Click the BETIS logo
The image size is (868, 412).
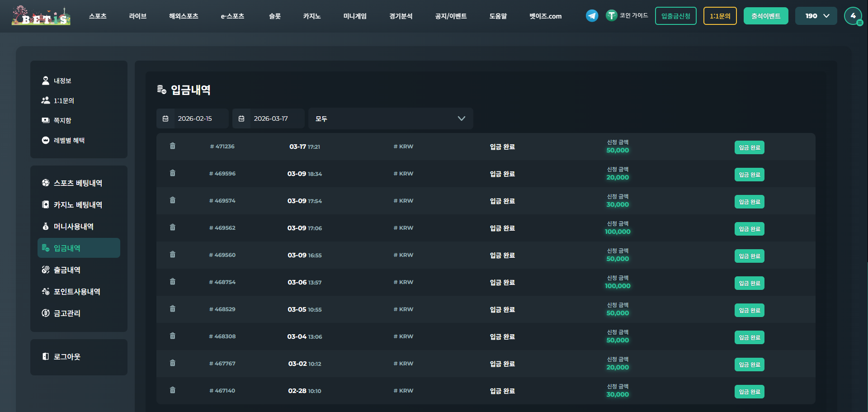(41, 16)
